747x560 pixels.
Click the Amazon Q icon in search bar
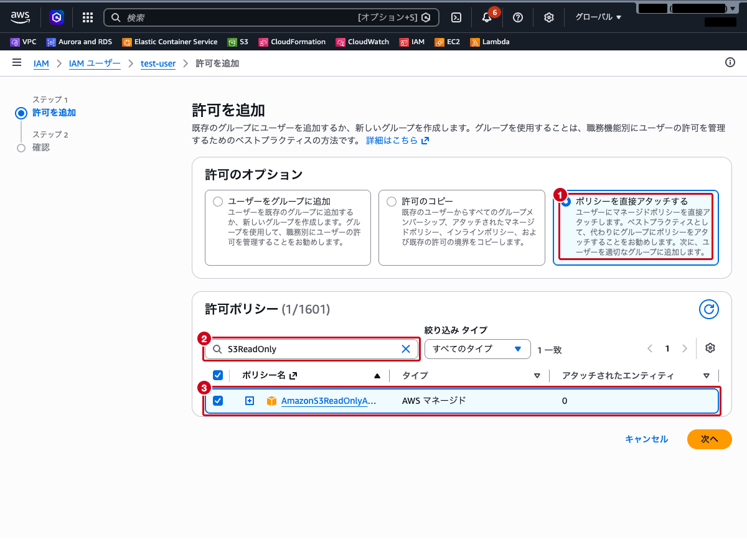pyautogui.click(x=426, y=17)
